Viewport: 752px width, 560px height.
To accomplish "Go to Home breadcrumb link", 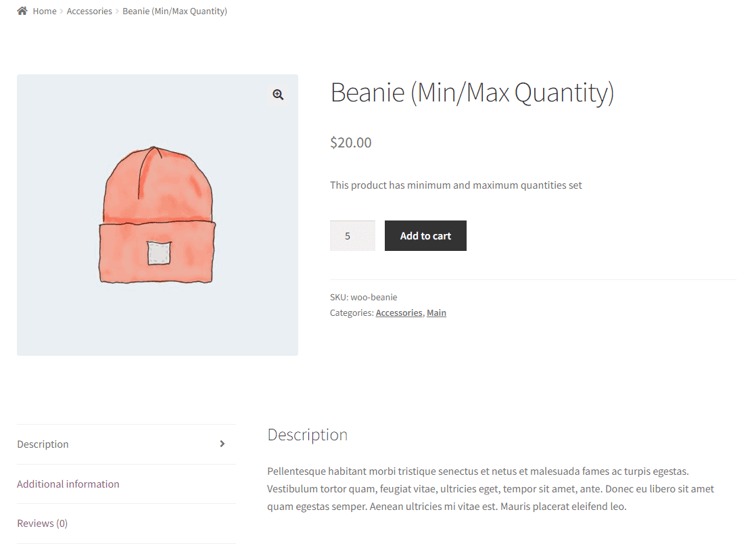I will [x=45, y=11].
